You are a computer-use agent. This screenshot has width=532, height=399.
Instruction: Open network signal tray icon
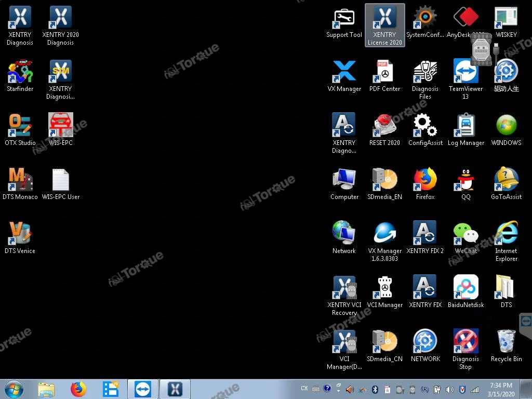(475, 390)
